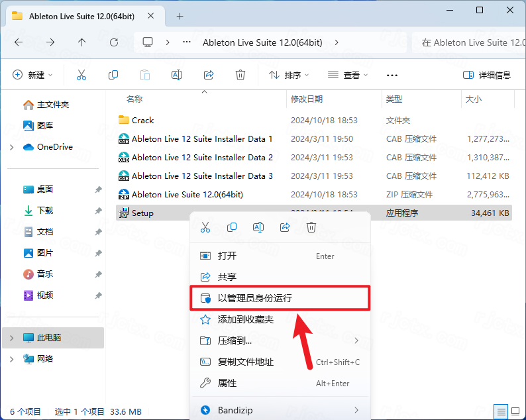
Task: Click the delete trash icon in the toolbar
Action: pyautogui.click(x=240, y=76)
